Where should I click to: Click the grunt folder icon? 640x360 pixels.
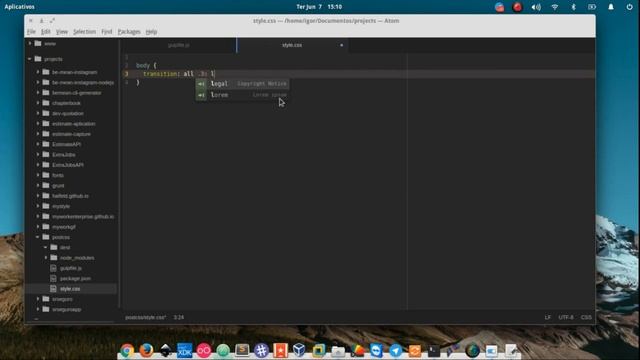click(x=46, y=185)
